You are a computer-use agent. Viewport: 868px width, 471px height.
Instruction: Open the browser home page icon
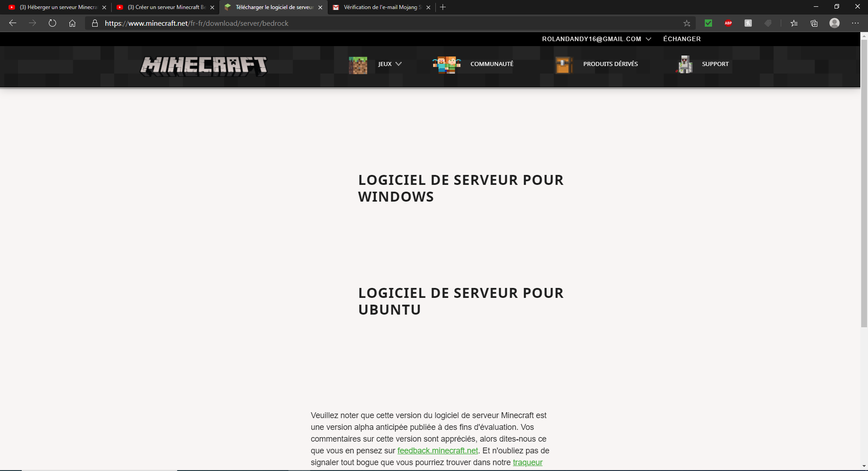click(x=72, y=23)
